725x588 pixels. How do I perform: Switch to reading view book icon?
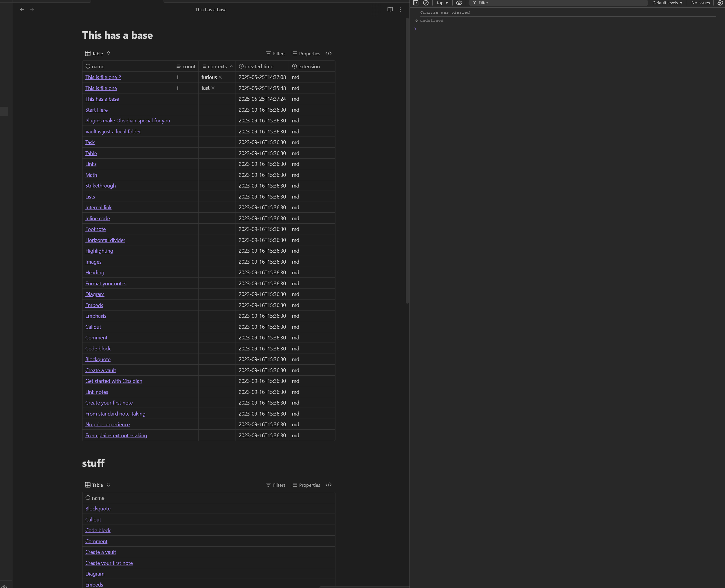390,10
